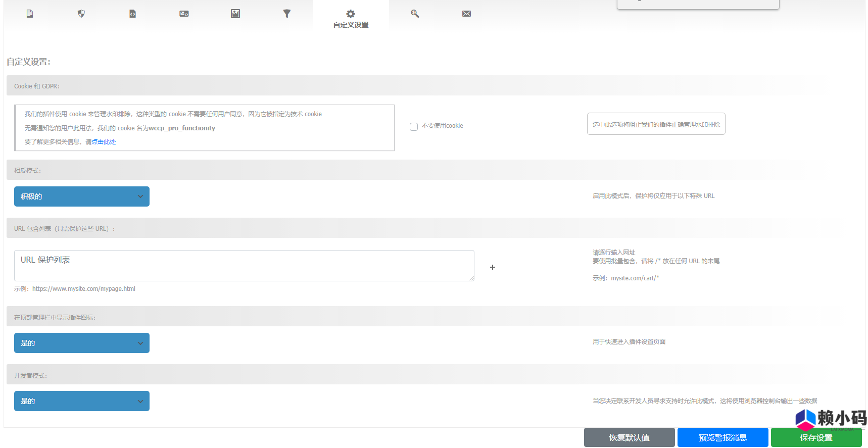This screenshot has height=448, width=868.
Task: Click inside the URL 保护列表 text area
Action: point(244,266)
